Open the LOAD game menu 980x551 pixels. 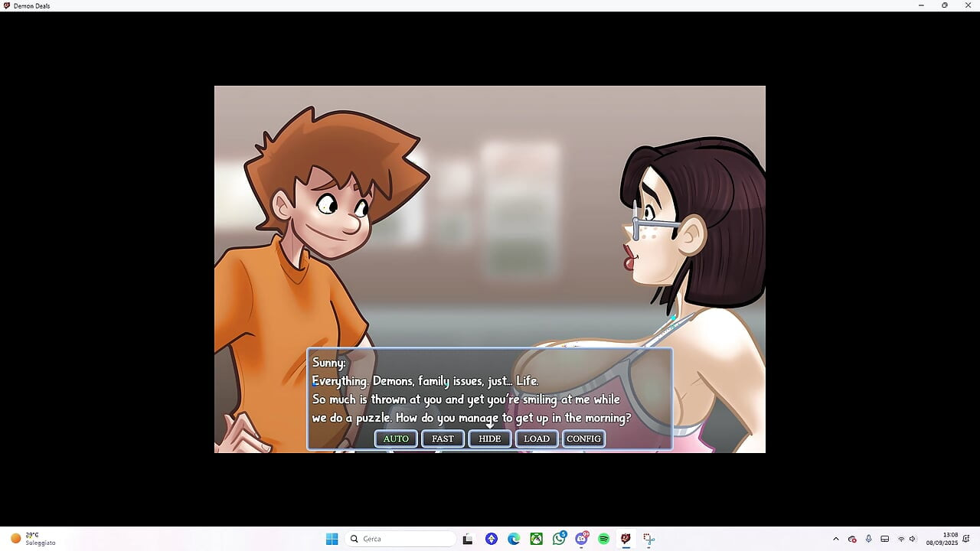point(536,439)
